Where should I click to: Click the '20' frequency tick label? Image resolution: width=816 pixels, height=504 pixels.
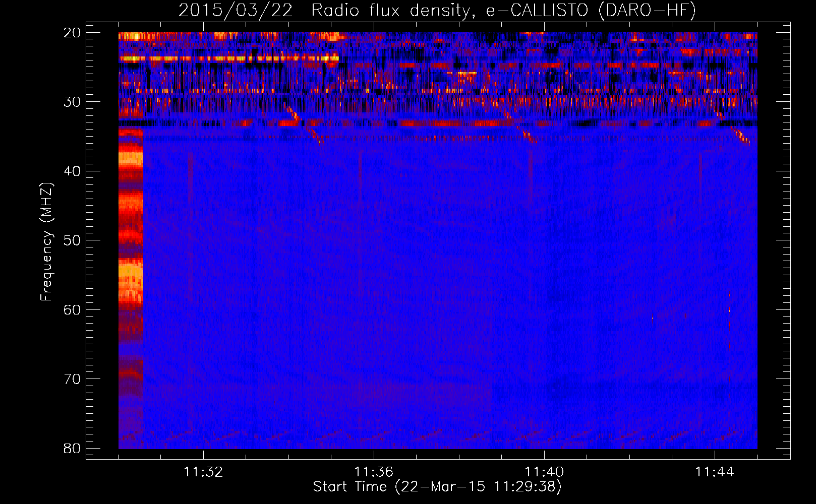click(72, 33)
